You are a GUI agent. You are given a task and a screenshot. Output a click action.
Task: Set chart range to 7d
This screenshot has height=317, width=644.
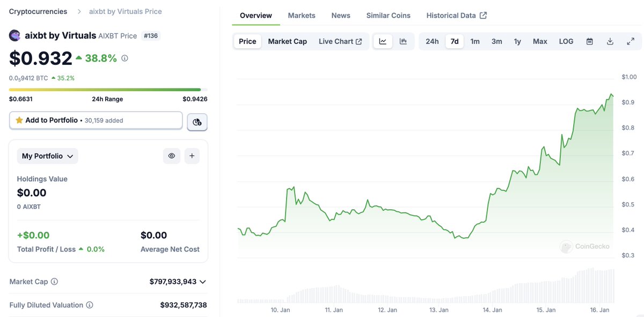[x=455, y=41]
